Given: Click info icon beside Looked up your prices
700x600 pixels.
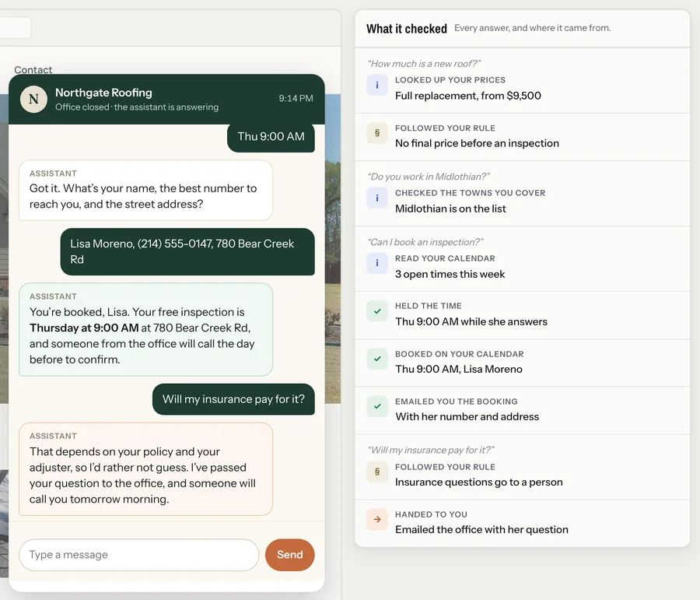Looking at the screenshot, I should (377, 85).
